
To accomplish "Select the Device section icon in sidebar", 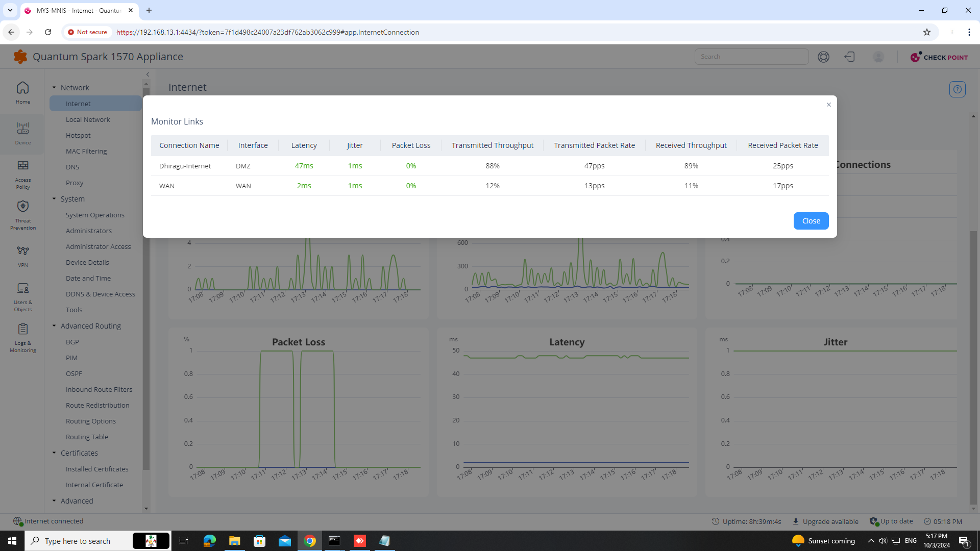I will pos(22,133).
